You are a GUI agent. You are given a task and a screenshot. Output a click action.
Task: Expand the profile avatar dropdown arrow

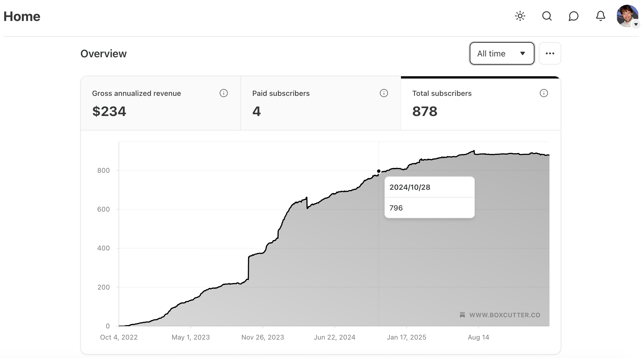click(x=636, y=24)
